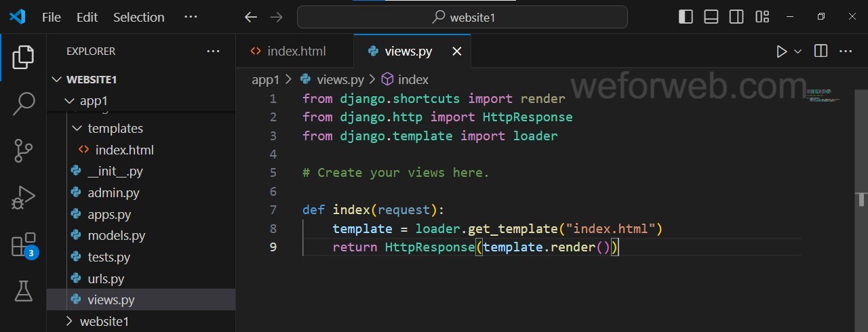Image resolution: width=868 pixels, height=332 pixels.
Task: Open urls.py in the explorer
Action: [x=106, y=278]
